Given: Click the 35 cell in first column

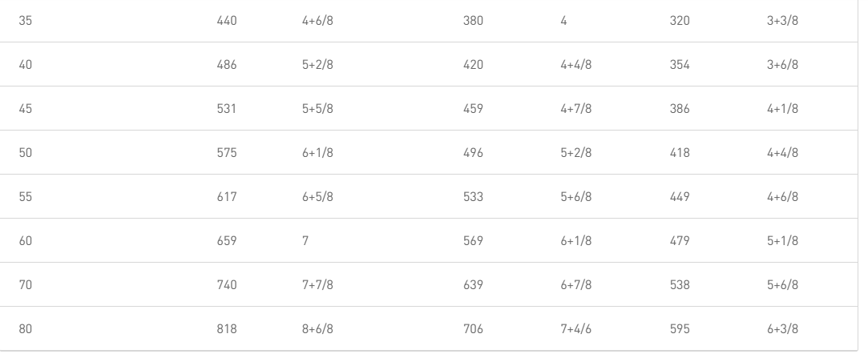Looking at the screenshot, I should pyautogui.click(x=26, y=21).
